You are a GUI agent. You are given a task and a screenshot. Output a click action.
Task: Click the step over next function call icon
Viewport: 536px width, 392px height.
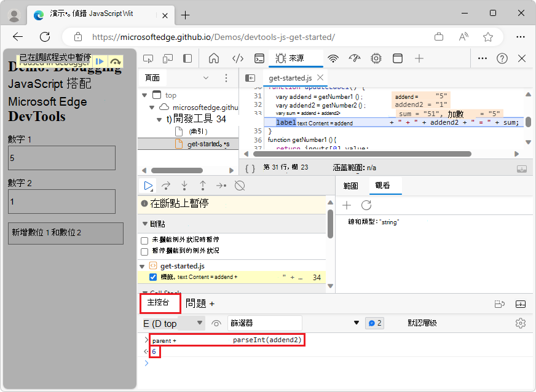point(166,186)
